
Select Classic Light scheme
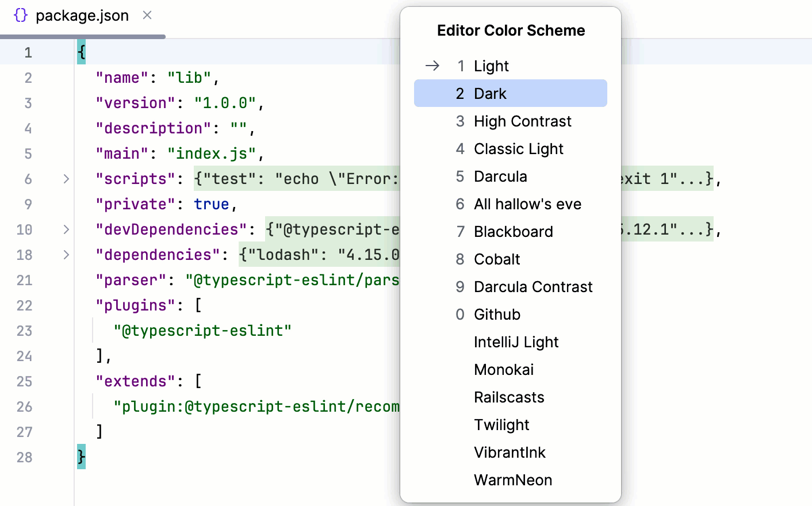[x=518, y=149]
